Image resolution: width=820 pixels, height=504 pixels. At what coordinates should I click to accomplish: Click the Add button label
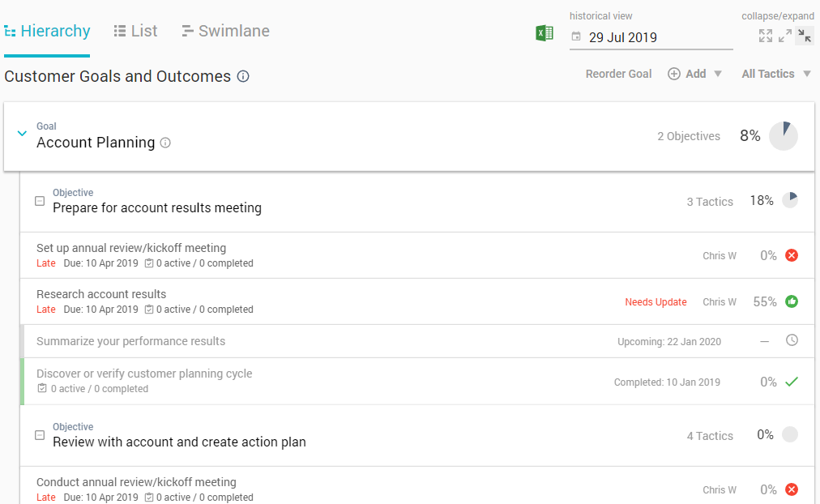[x=695, y=74]
